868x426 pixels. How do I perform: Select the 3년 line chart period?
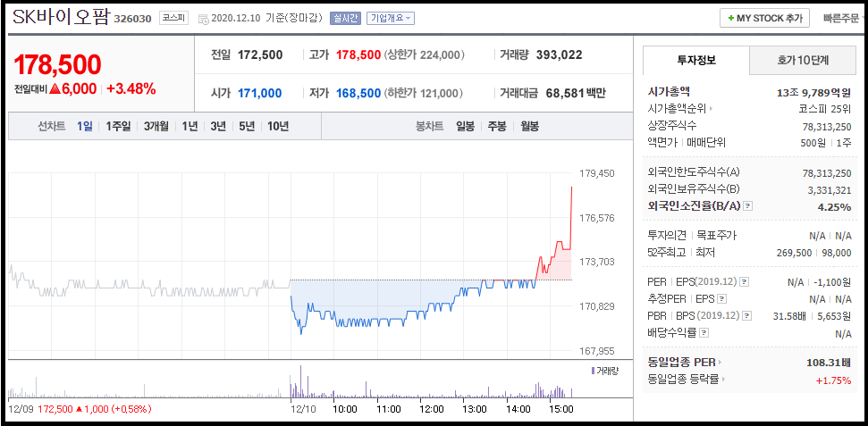click(218, 126)
